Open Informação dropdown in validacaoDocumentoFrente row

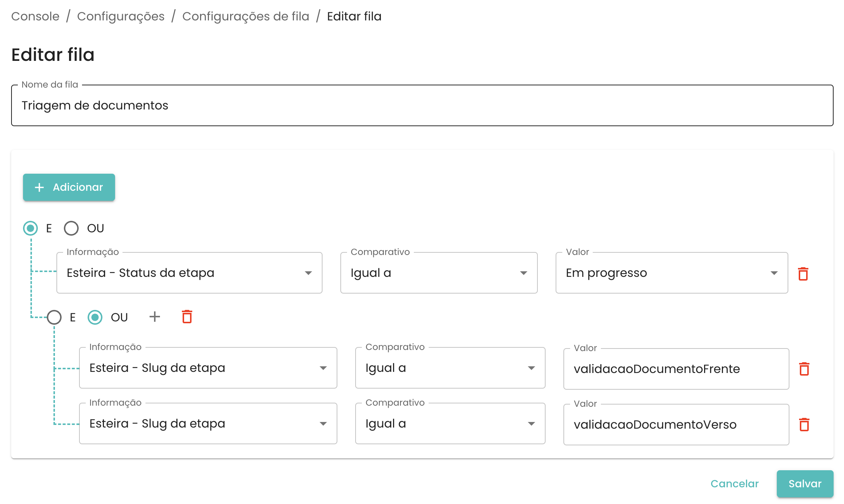click(x=208, y=368)
